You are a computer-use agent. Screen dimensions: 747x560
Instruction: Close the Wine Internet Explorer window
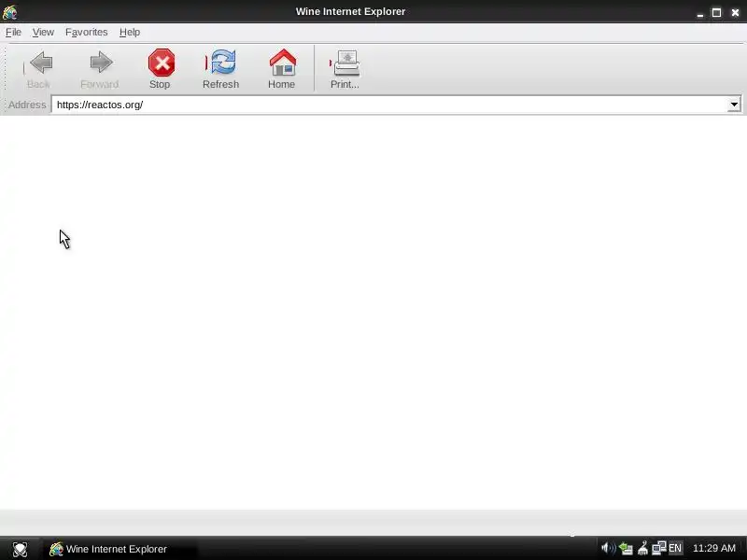[x=735, y=12]
